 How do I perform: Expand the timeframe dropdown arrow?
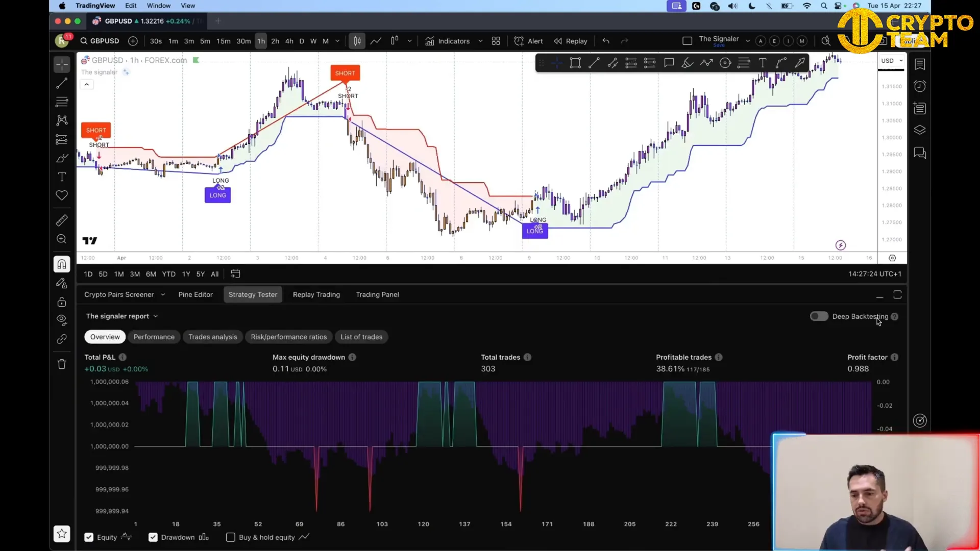click(x=337, y=41)
